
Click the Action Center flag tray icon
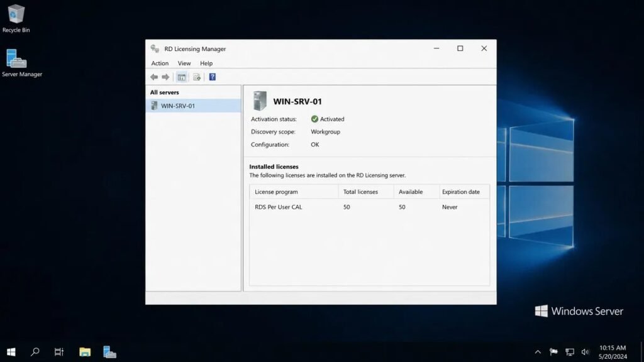(x=553, y=352)
